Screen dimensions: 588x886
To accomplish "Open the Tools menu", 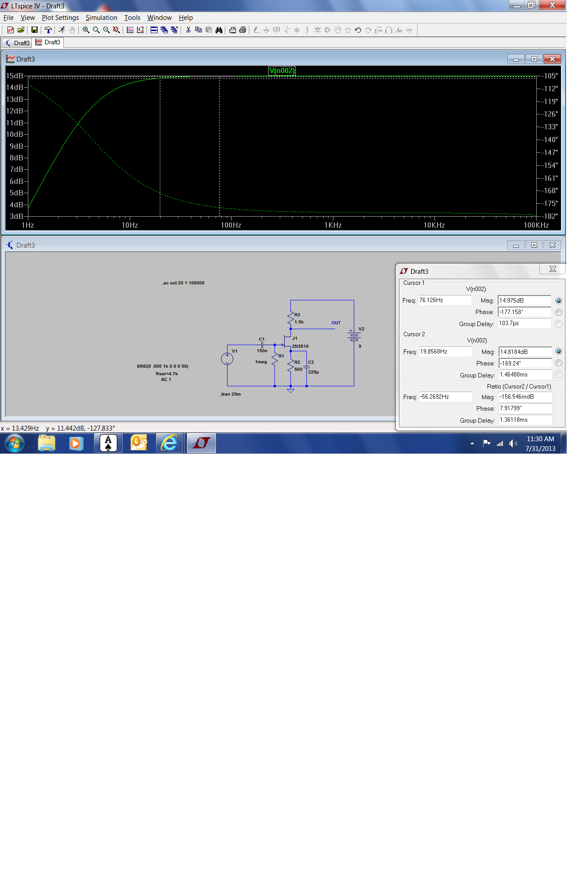I will [132, 18].
